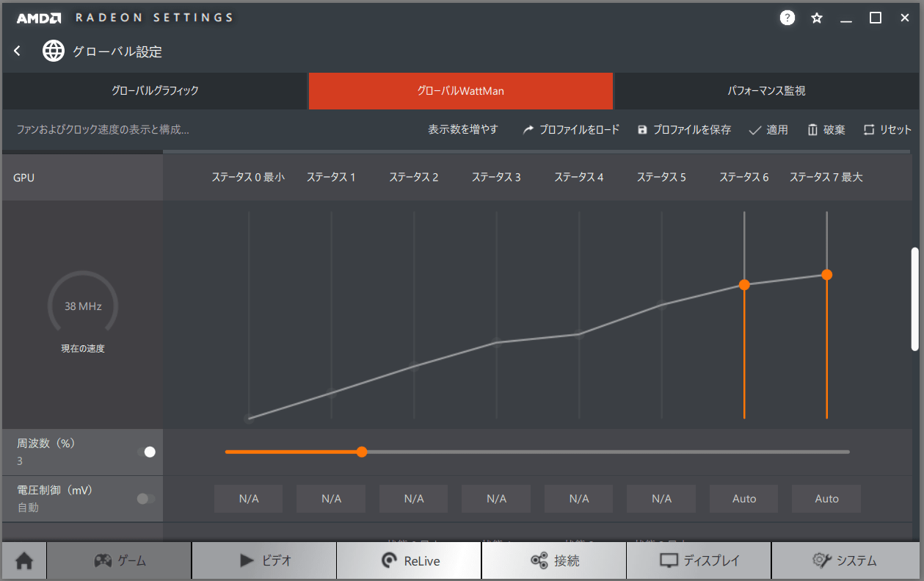
Task: Click the star favorites icon
Action: click(x=817, y=18)
